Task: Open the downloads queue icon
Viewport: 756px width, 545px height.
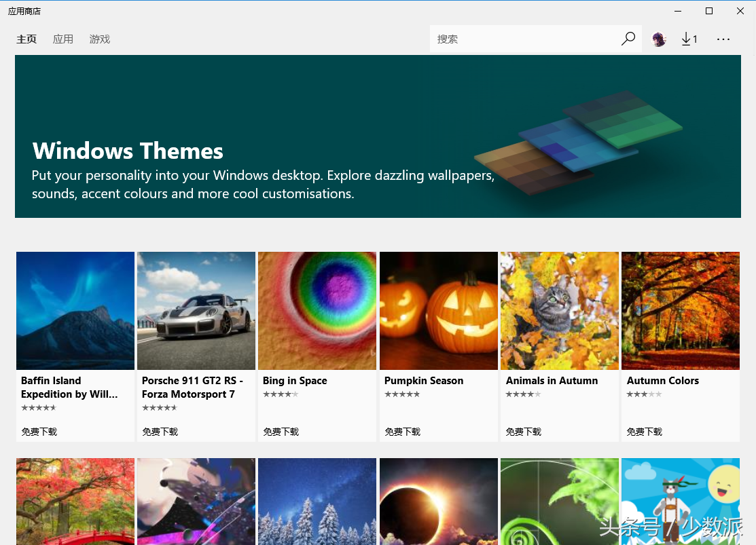Action: [x=689, y=39]
